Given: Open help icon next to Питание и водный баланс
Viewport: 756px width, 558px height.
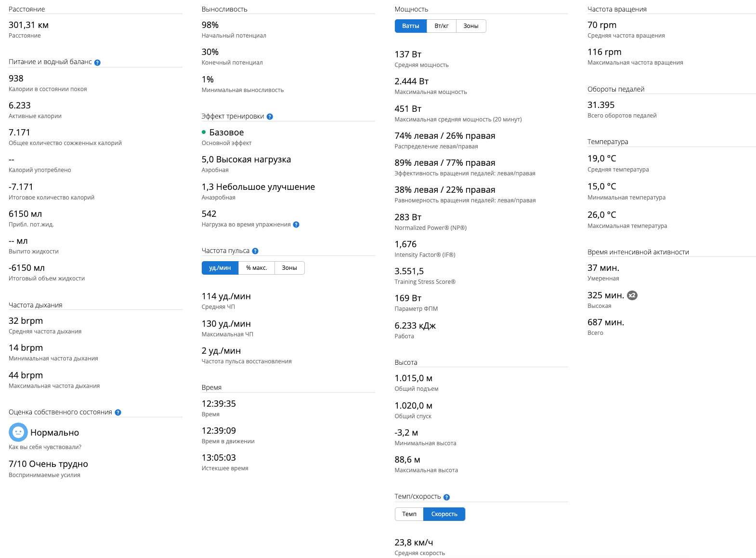Looking at the screenshot, I should pyautogui.click(x=97, y=63).
